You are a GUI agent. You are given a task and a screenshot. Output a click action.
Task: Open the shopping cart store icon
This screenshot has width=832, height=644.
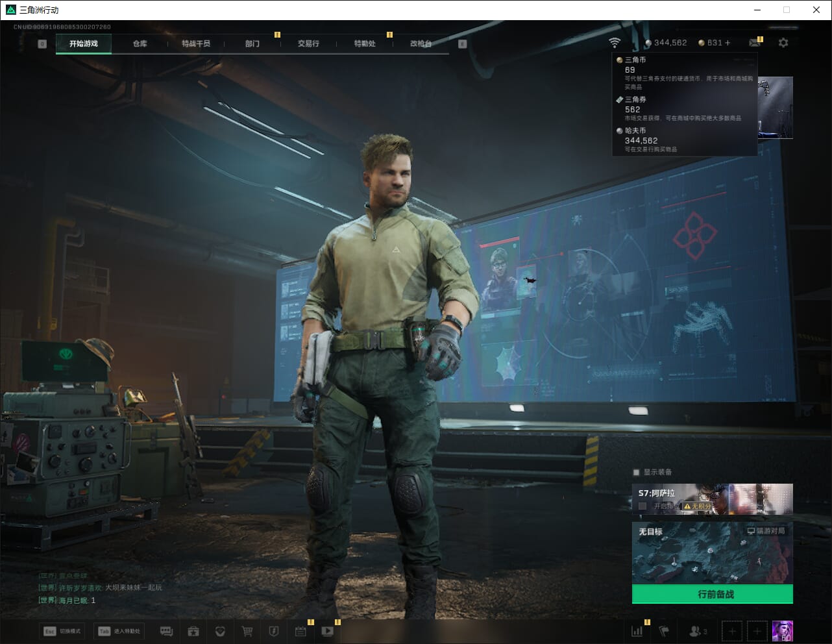tap(247, 631)
